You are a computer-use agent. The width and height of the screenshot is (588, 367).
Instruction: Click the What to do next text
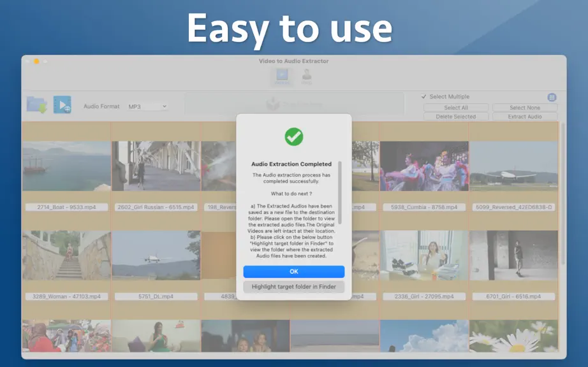(x=291, y=194)
